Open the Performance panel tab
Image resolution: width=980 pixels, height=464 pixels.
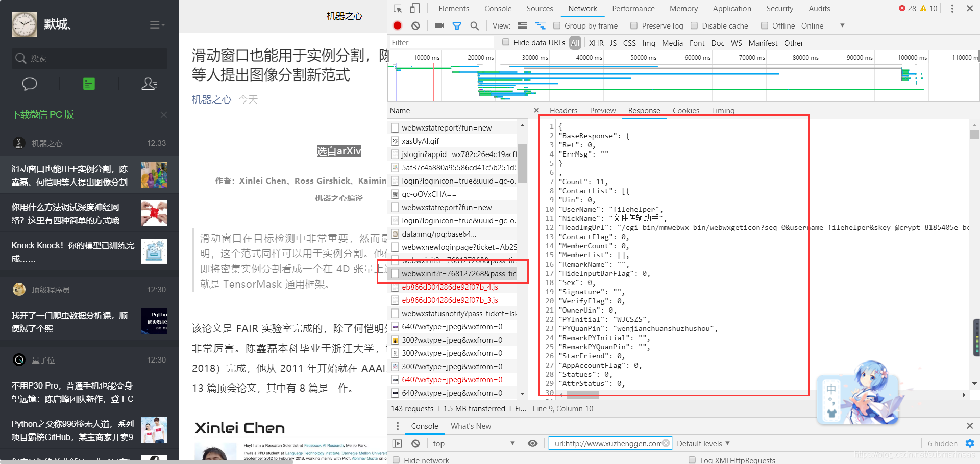coord(633,9)
